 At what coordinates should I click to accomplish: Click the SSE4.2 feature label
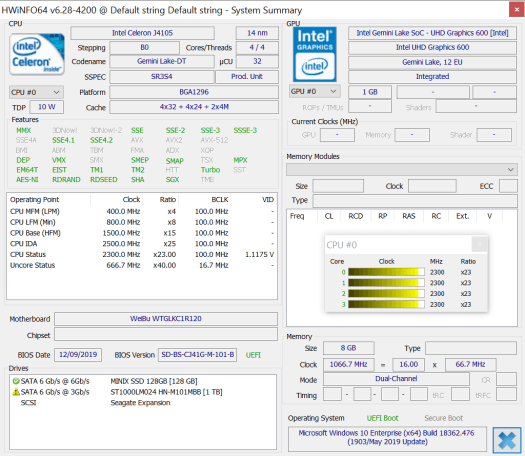pyautogui.click(x=101, y=140)
